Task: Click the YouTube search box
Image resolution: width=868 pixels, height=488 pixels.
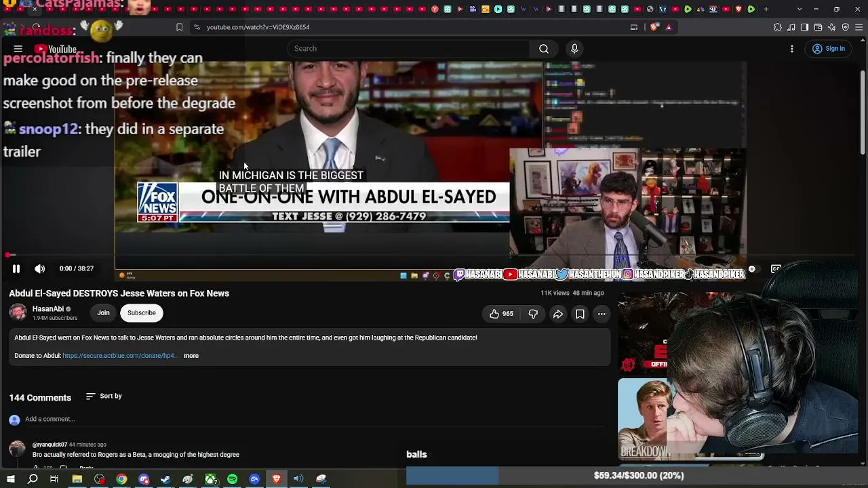Action: tap(408, 49)
